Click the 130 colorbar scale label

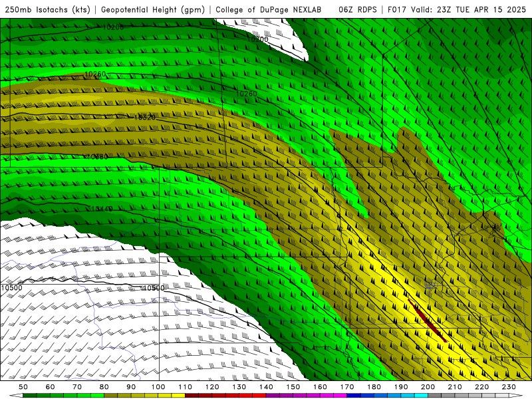coord(239,387)
